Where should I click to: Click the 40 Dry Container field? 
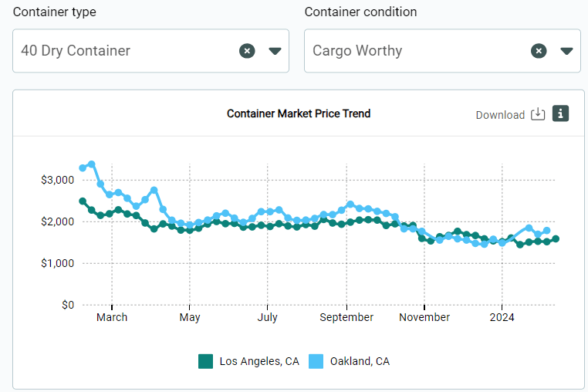pos(150,51)
